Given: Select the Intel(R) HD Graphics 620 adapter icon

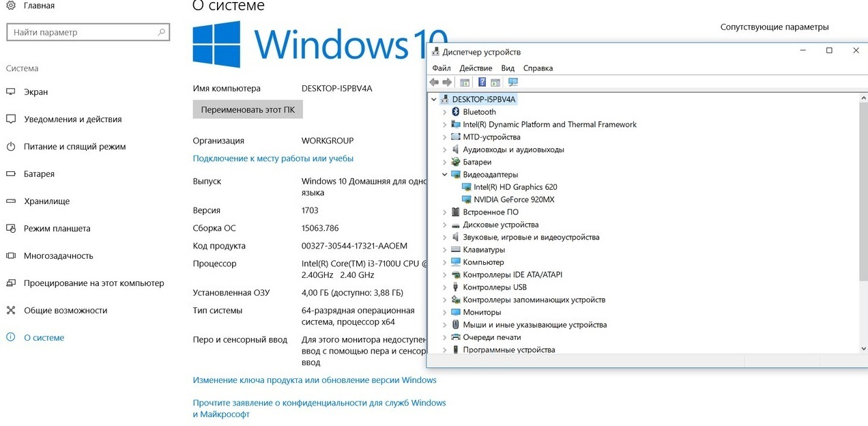Looking at the screenshot, I should (x=467, y=187).
